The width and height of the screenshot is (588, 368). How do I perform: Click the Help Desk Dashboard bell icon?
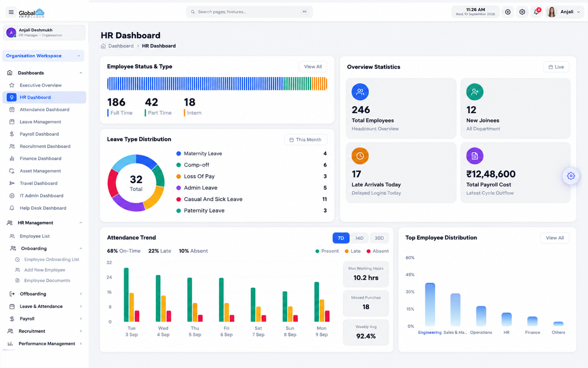(x=12, y=208)
